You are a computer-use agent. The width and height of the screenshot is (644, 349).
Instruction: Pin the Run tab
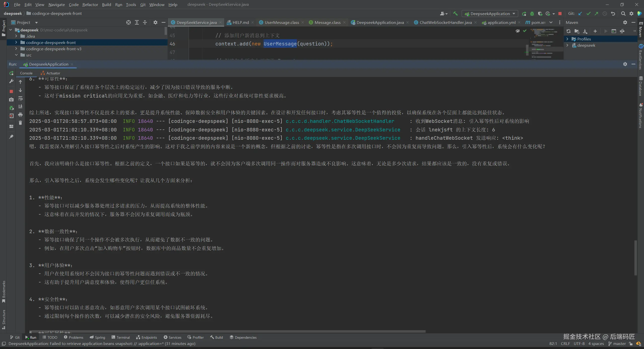pyautogui.click(x=11, y=137)
